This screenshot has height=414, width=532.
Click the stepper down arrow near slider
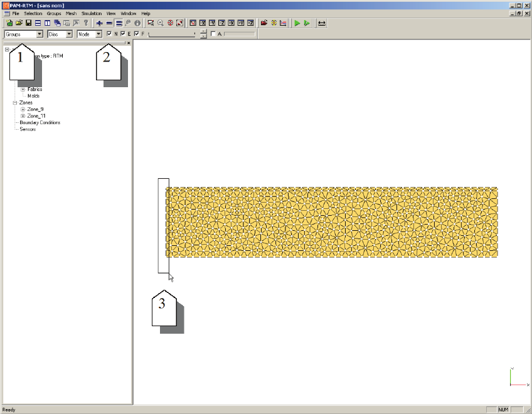tap(203, 36)
